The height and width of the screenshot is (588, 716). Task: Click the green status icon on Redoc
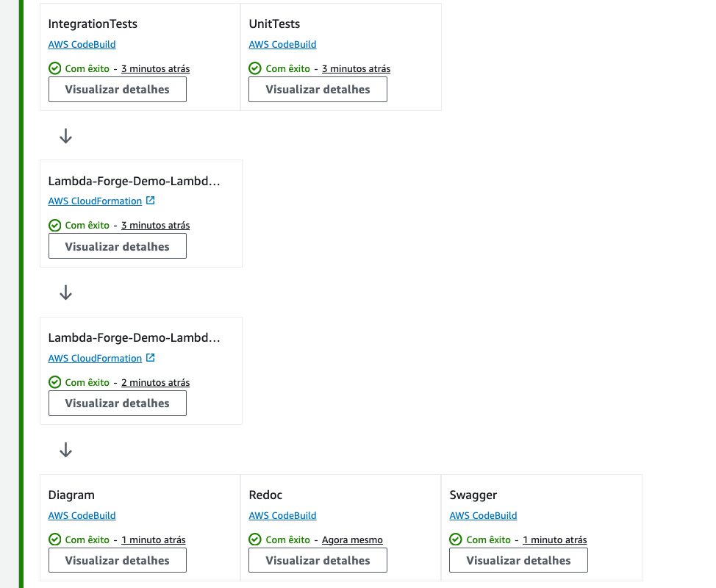click(255, 539)
